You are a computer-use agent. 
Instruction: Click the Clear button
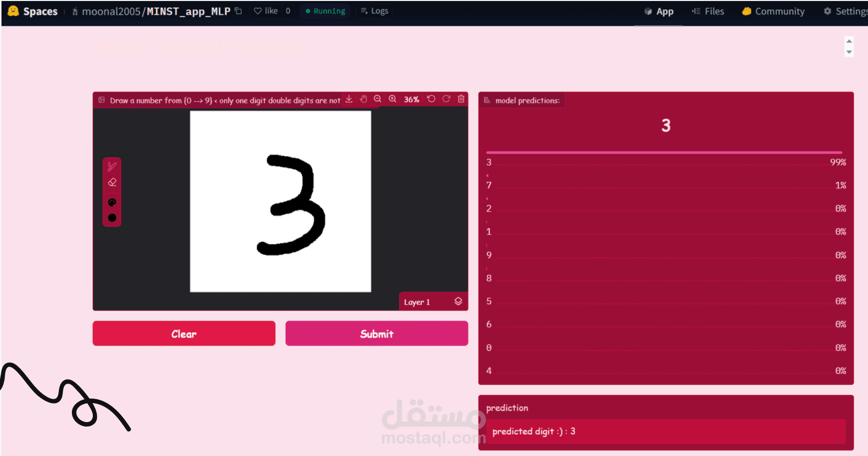(x=184, y=333)
